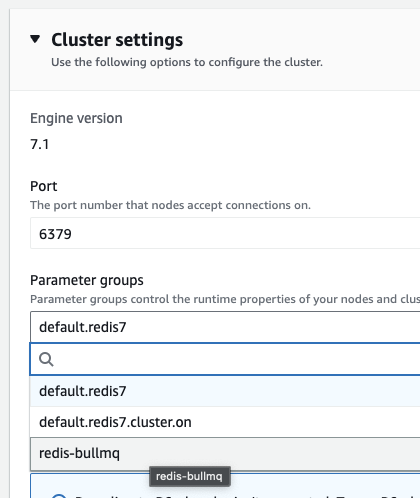Click the Port field containing 6379

point(225,233)
